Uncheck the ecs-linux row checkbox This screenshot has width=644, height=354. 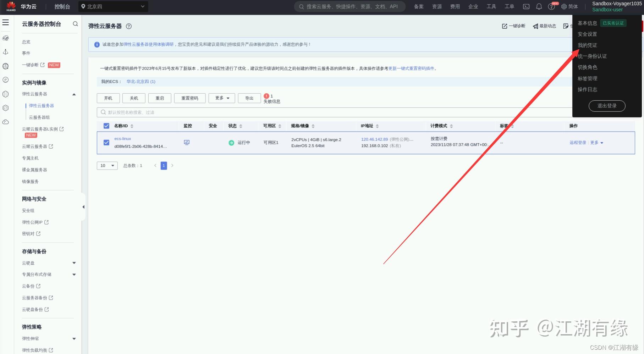coord(106,142)
